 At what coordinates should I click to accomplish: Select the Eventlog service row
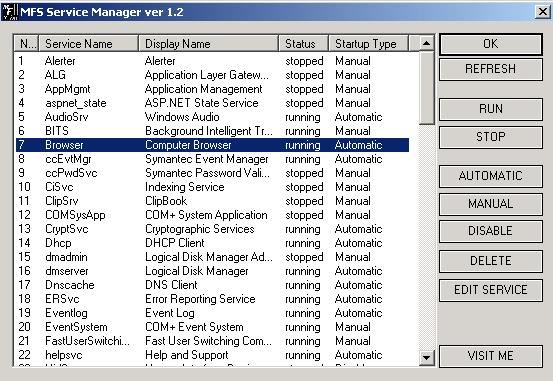[x=212, y=313]
